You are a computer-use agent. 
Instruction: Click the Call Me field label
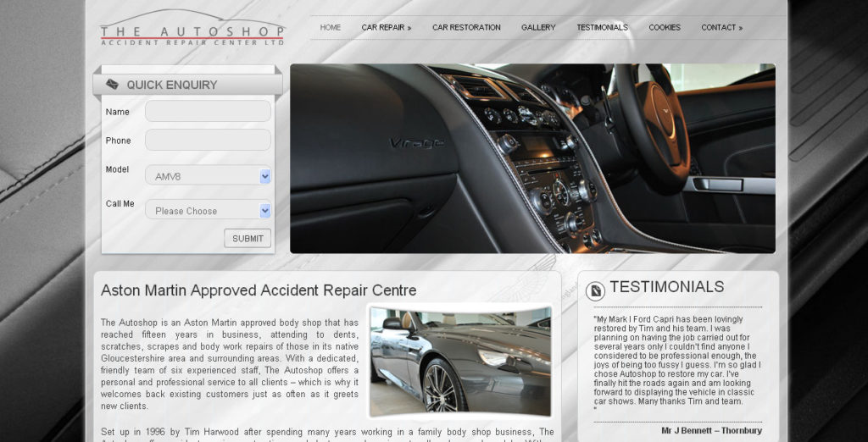(x=120, y=203)
